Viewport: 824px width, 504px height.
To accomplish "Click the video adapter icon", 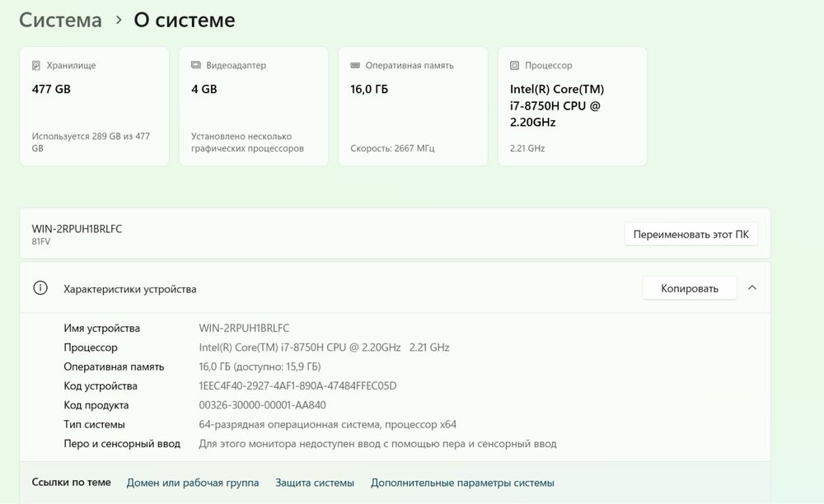I will click(x=196, y=65).
